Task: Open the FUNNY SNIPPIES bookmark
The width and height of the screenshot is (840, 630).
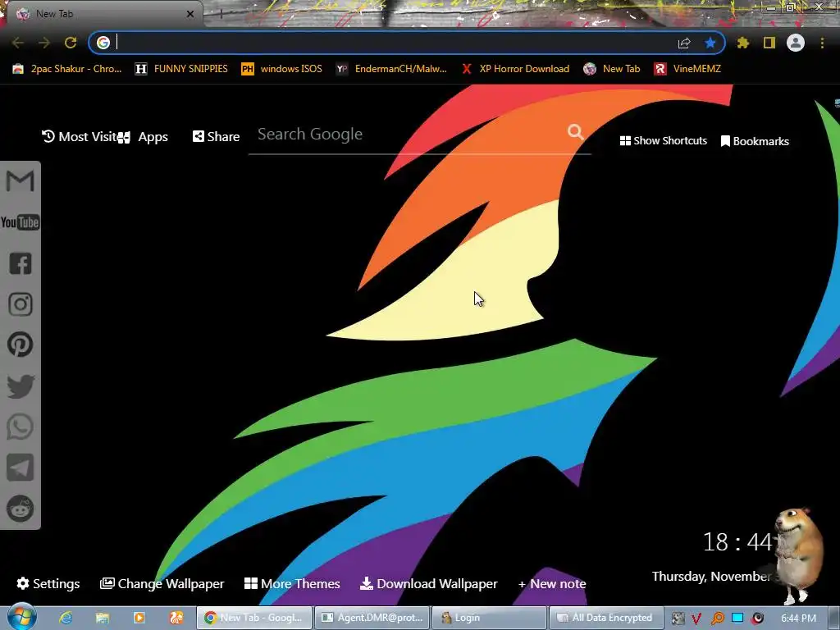Action: coord(181,69)
